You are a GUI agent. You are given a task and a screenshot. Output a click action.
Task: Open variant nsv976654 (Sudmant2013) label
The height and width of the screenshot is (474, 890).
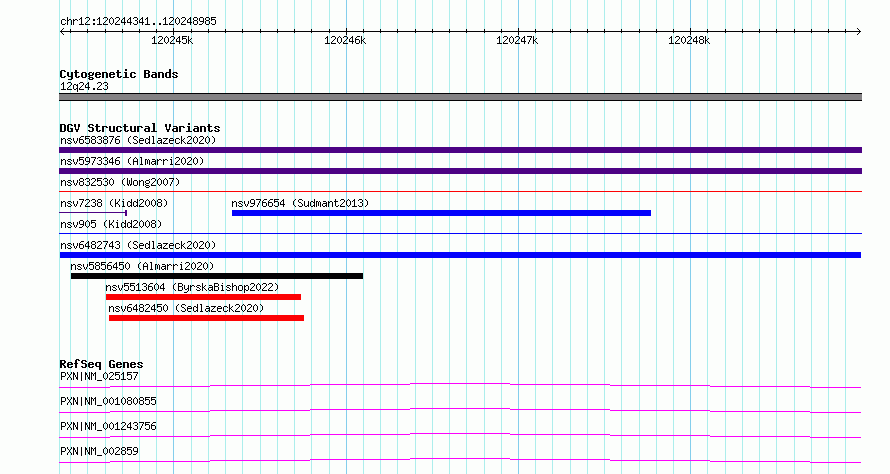[300, 203]
